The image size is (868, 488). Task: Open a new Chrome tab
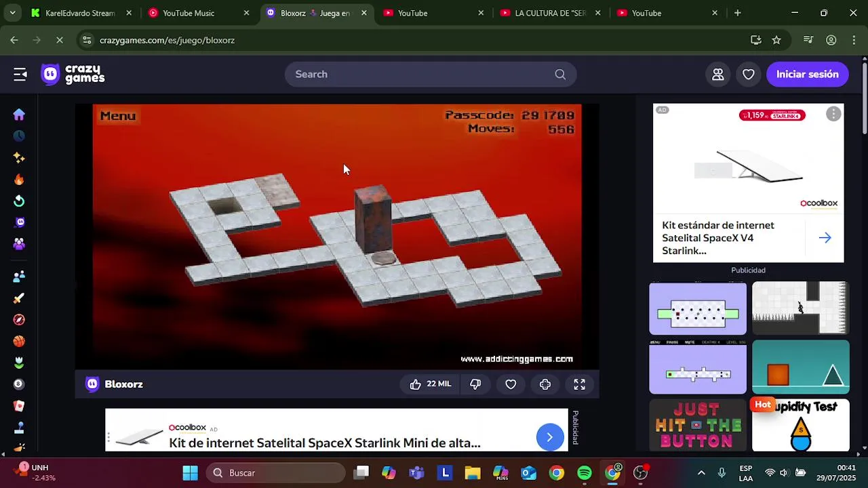click(x=738, y=13)
